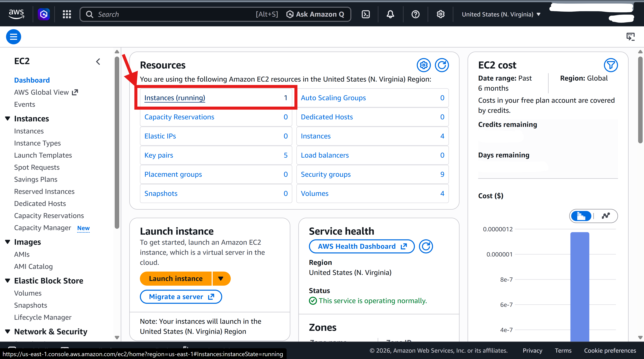Click the sidebar scrollbar thumb
The height and width of the screenshot is (359, 644).
tap(117, 143)
